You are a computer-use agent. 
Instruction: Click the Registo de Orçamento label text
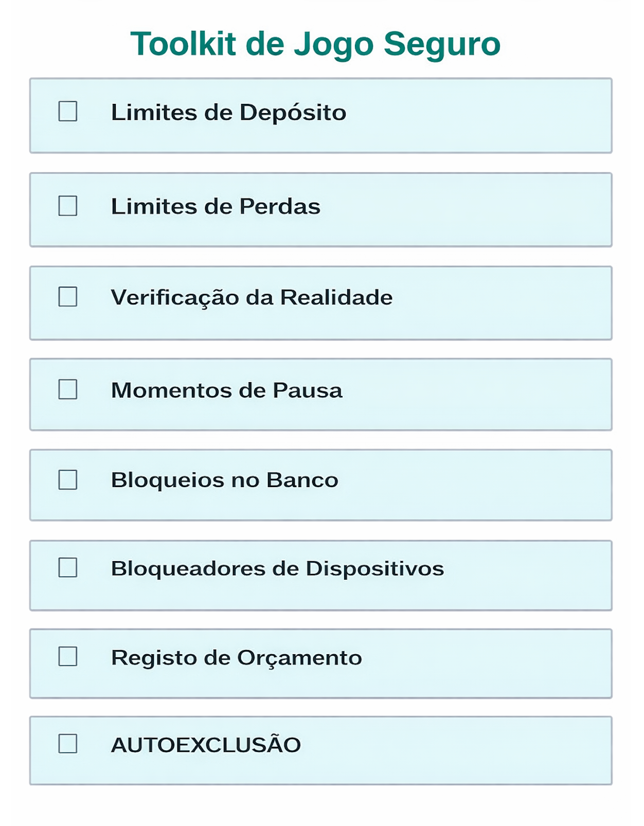point(236,658)
